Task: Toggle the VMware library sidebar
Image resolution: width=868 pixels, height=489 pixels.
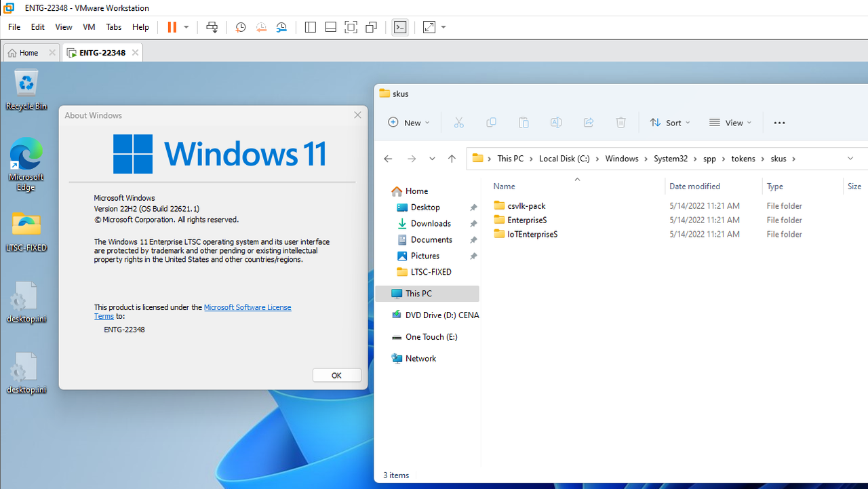Action: click(310, 27)
